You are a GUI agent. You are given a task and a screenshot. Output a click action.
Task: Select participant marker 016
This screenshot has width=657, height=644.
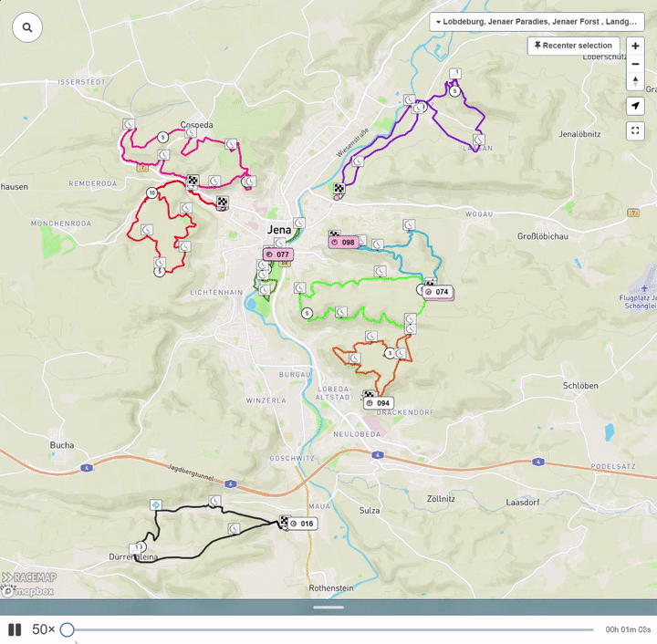(302, 524)
